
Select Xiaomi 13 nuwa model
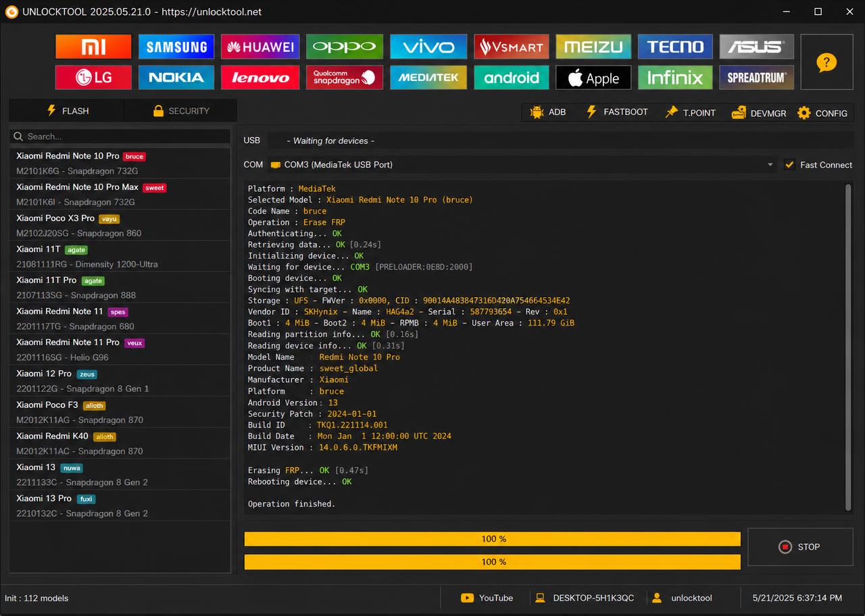tap(120, 474)
